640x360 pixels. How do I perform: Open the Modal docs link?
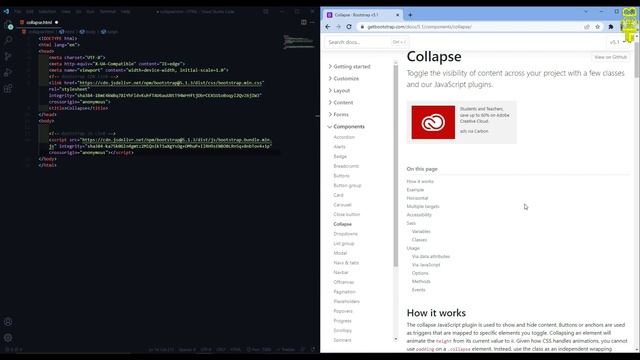coord(340,253)
